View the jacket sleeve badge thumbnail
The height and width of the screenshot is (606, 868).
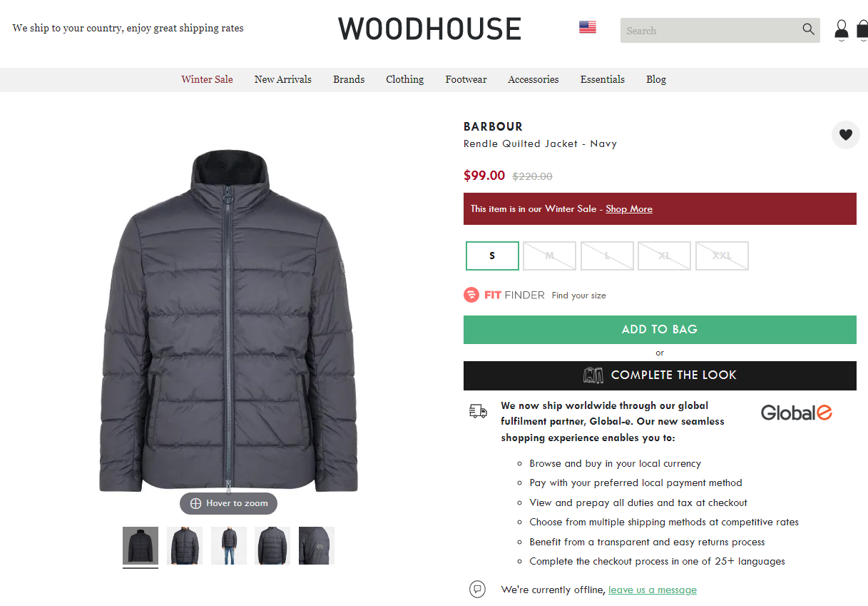pos(317,546)
